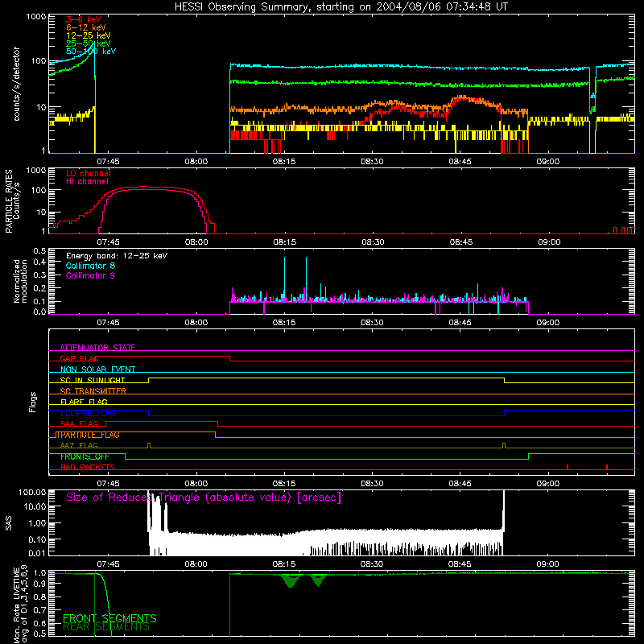Select the "FRONT SEGMENTS" legend label
This screenshot has height=644, width=644.
(109, 618)
